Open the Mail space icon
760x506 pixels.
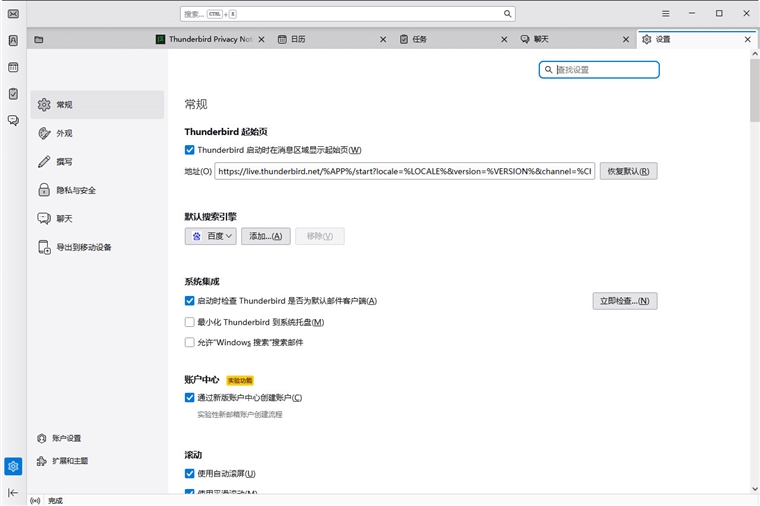(13, 14)
